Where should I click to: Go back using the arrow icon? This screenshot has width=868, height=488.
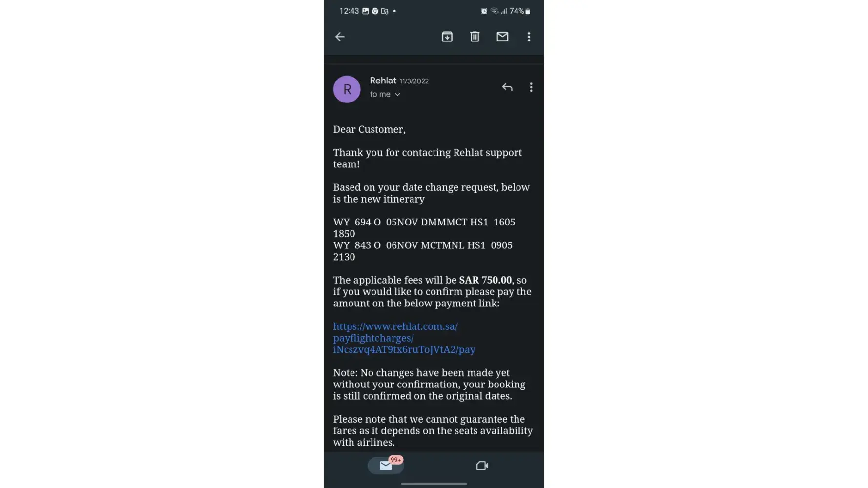340,37
